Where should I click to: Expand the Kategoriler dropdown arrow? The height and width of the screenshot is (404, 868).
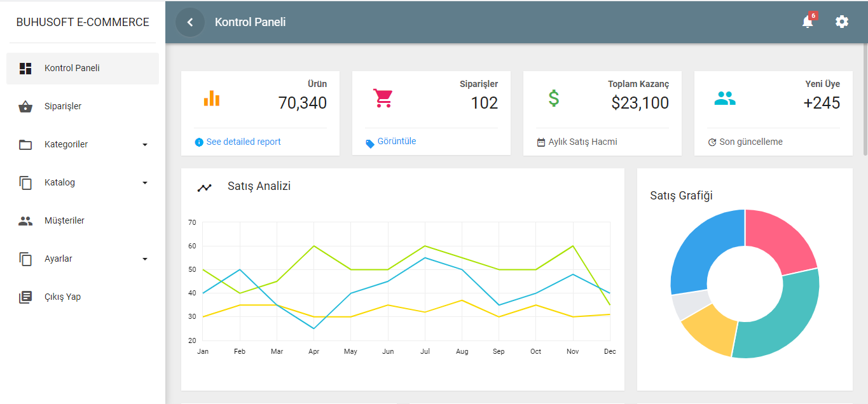click(145, 145)
